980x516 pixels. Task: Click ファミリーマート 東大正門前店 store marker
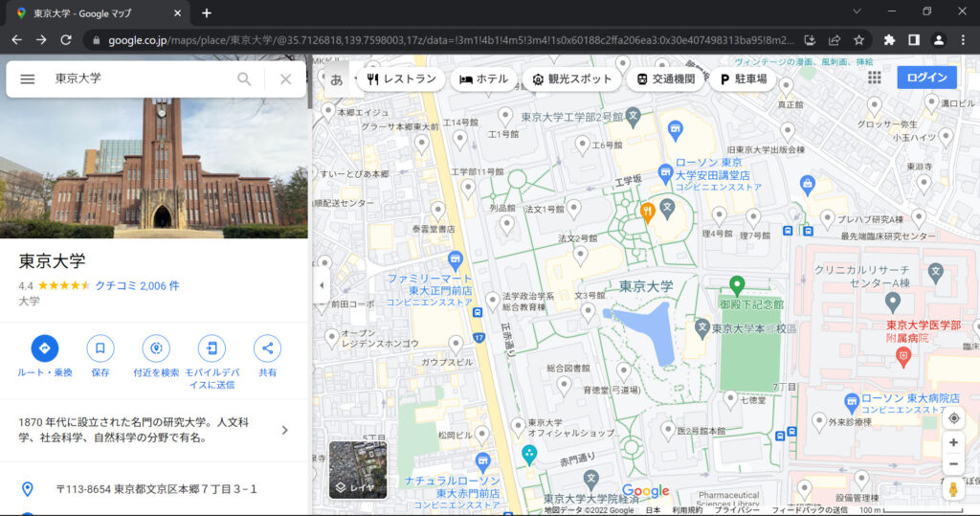click(x=456, y=260)
